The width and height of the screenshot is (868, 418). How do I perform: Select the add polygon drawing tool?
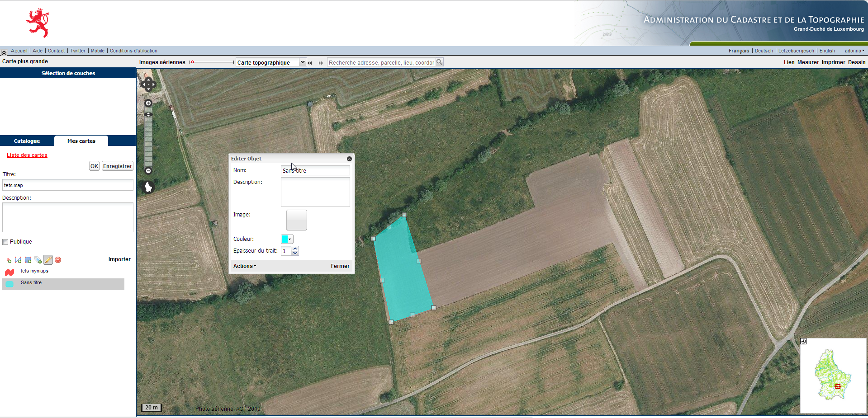[x=28, y=260]
